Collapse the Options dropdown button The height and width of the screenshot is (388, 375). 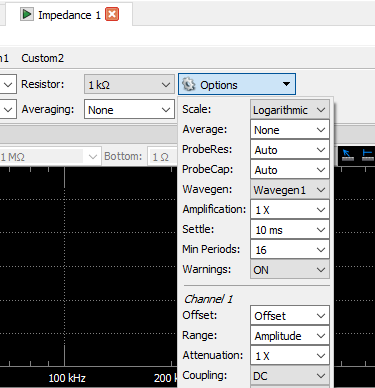click(237, 84)
